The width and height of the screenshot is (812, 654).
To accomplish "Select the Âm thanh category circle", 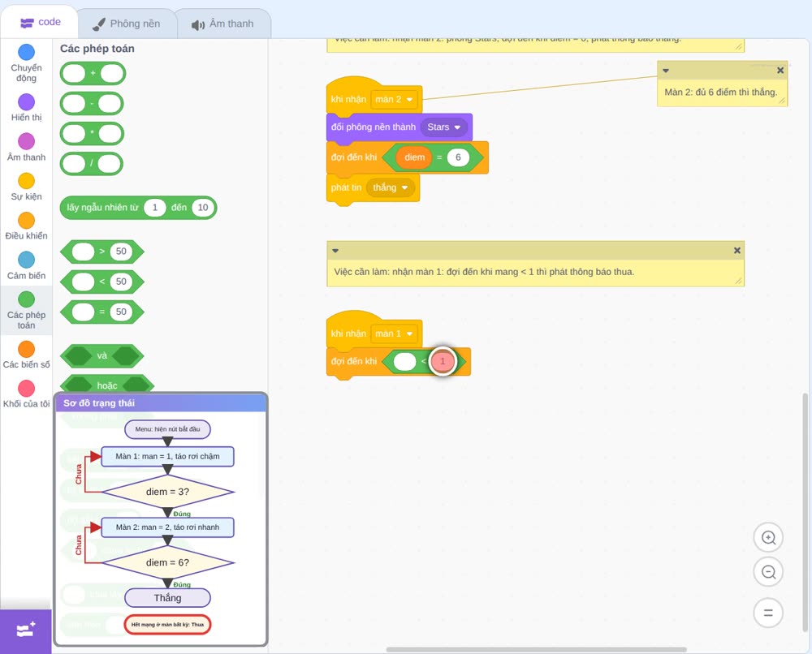I will tap(27, 141).
